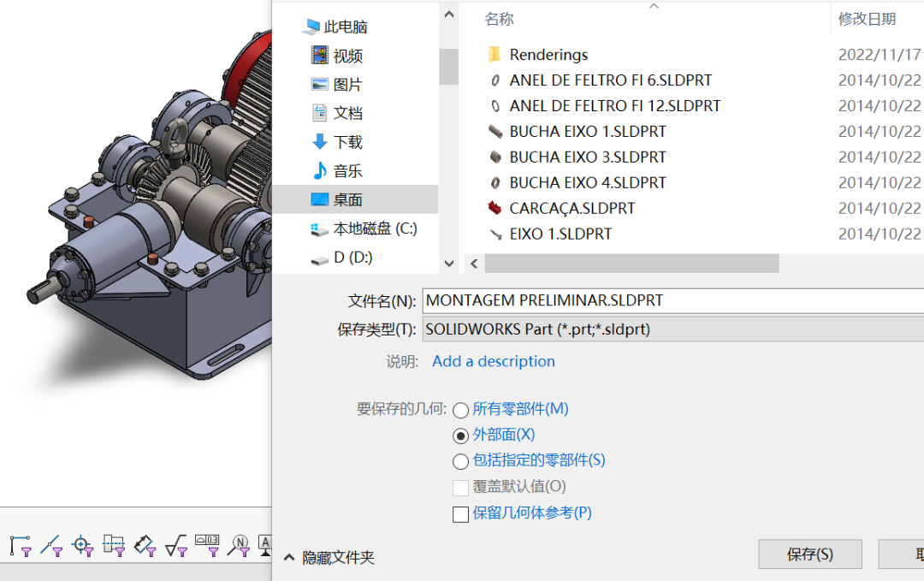Open the Renderings folder
Image resolution: width=924 pixels, height=581 pixels.
pos(548,55)
